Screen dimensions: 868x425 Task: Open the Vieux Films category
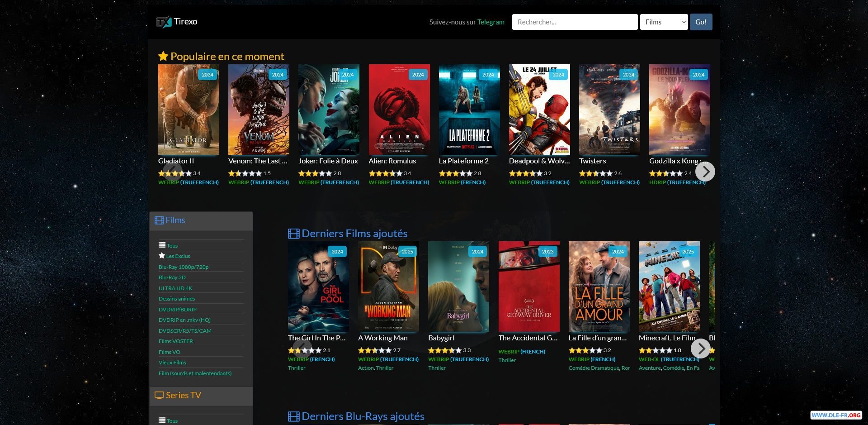pos(172,363)
